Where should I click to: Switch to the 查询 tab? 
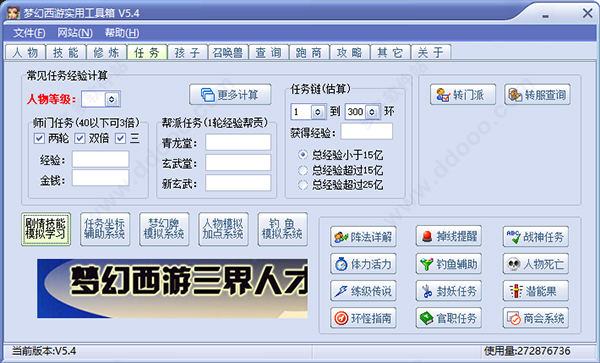tap(269, 52)
